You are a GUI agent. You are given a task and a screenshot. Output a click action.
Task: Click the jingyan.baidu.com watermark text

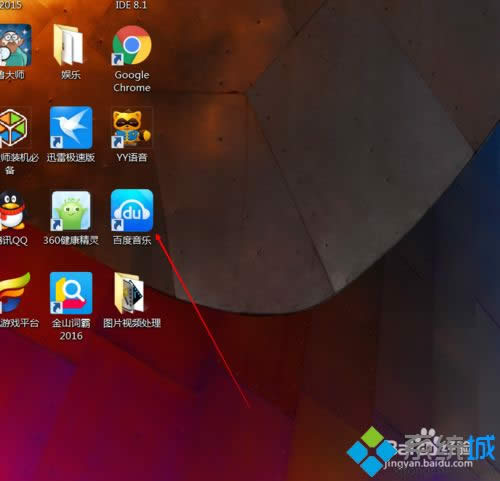(428, 463)
